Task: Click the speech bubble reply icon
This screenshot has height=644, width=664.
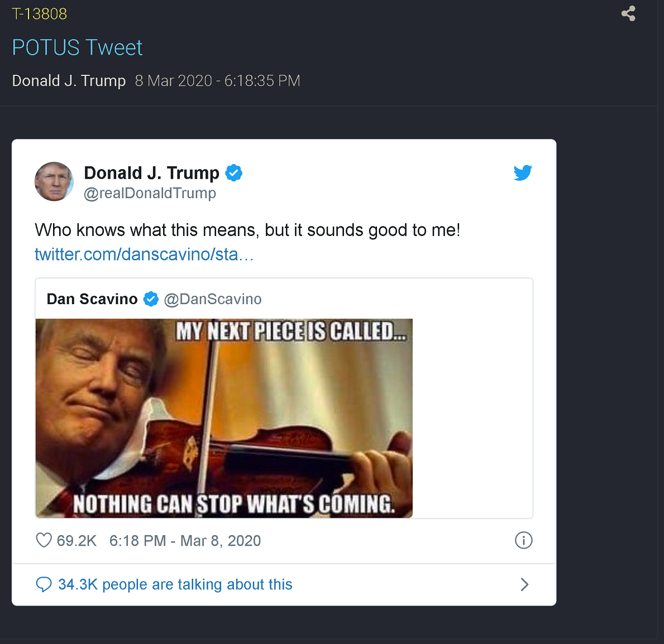Action: [x=44, y=584]
